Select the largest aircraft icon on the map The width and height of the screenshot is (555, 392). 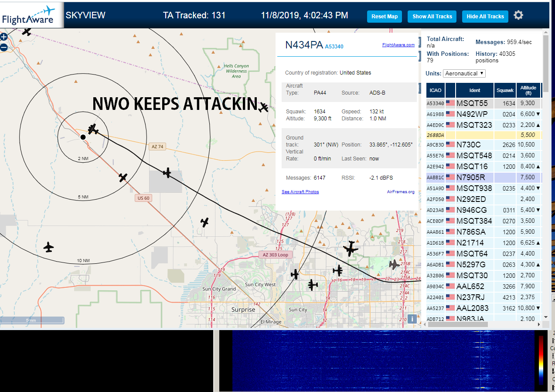tap(351, 249)
